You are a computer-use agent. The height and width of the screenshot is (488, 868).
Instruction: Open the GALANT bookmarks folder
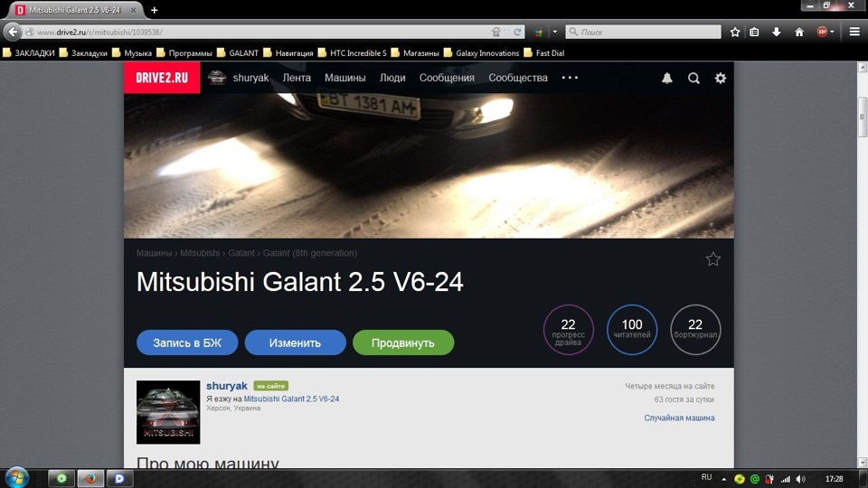(238, 53)
